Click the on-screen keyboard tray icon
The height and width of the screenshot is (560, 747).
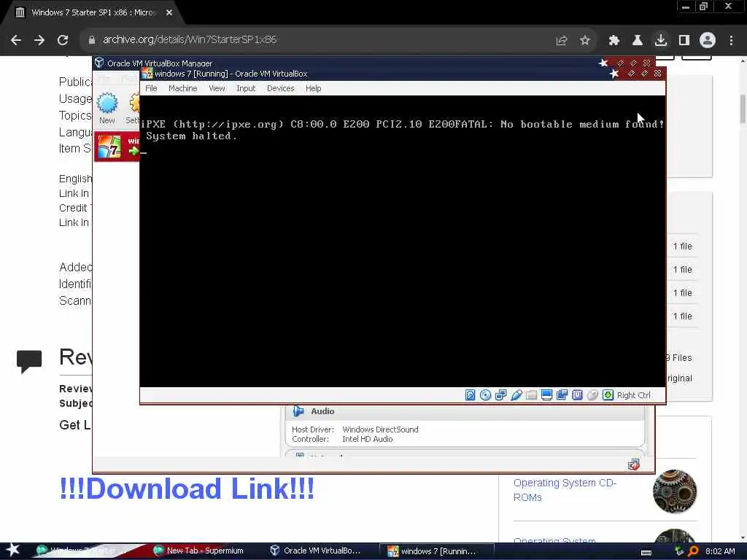(x=646, y=553)
